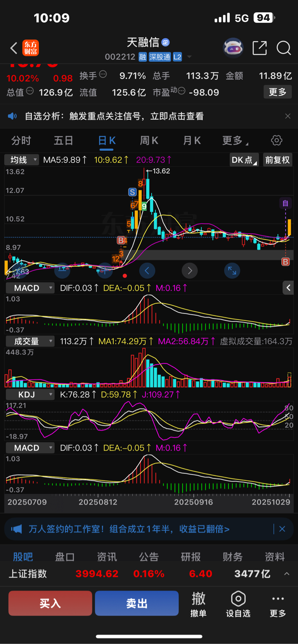Tap the info icon beside 市盈
Screen dimensions: 298x644
pyautogui.click(x=182, y=91)
